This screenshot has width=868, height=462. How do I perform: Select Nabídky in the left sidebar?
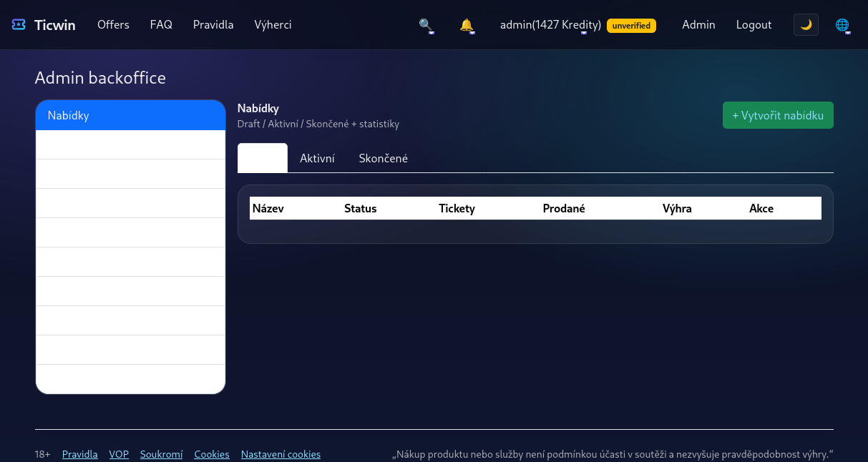[130, 115]
